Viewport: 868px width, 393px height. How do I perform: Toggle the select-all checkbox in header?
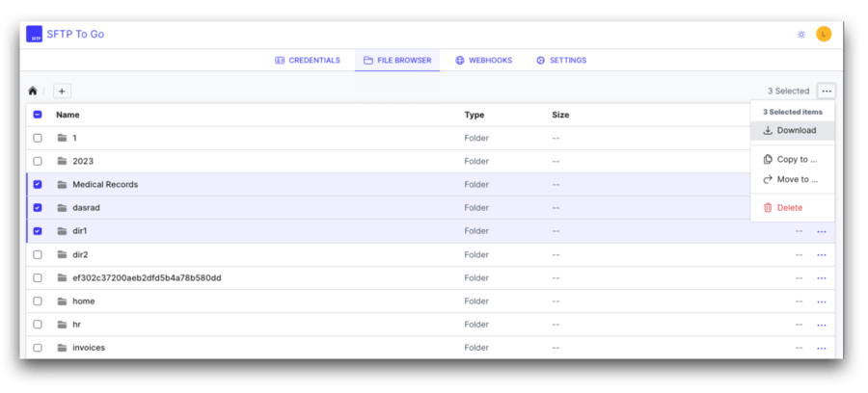[x=38, y=115]
